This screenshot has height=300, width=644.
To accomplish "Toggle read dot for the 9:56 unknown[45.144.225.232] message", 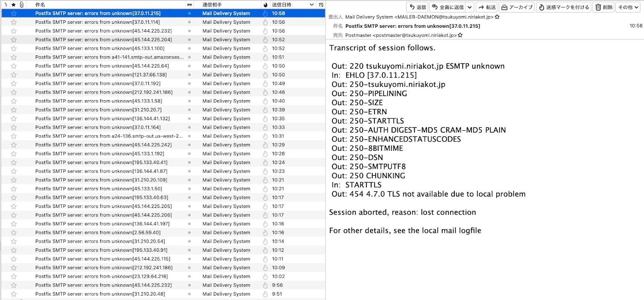I will click(189, 285).
